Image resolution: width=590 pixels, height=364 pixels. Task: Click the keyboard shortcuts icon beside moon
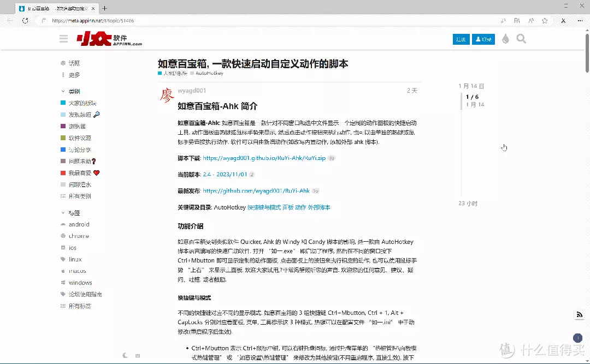[138, 355]
